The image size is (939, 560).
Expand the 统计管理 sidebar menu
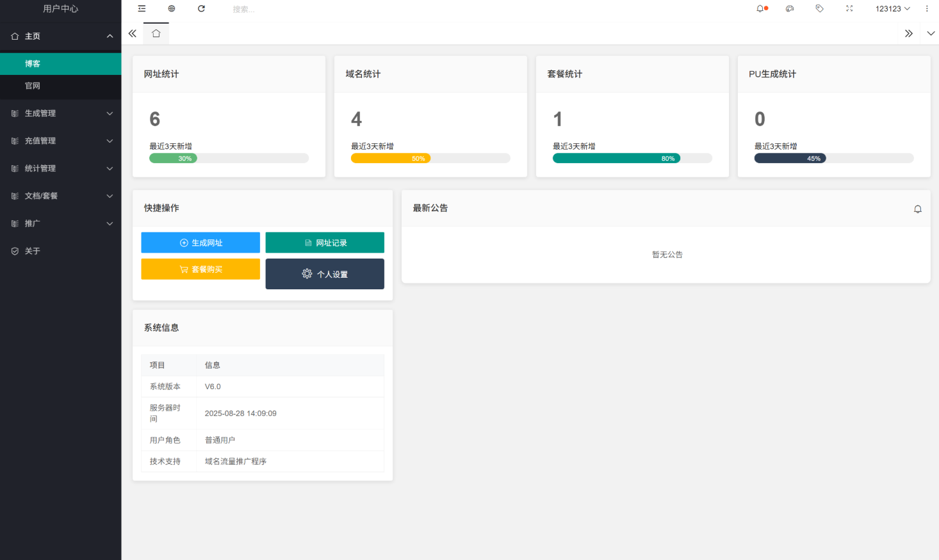tap(60, 168)
